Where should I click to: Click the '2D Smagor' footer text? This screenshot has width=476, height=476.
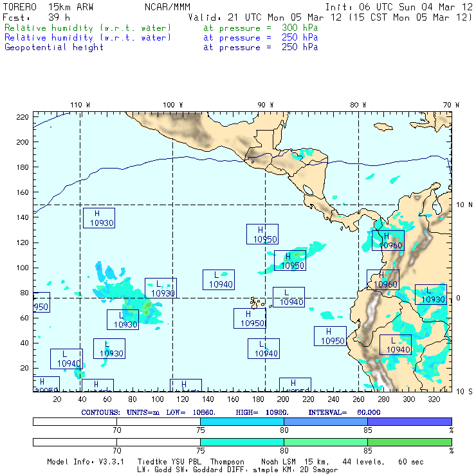(319, 470)
